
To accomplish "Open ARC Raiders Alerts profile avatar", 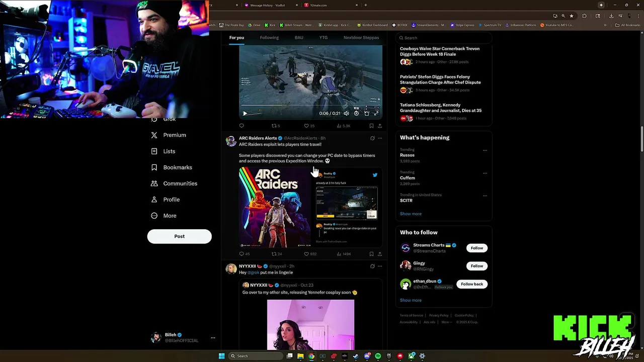I will click(231, 141).
